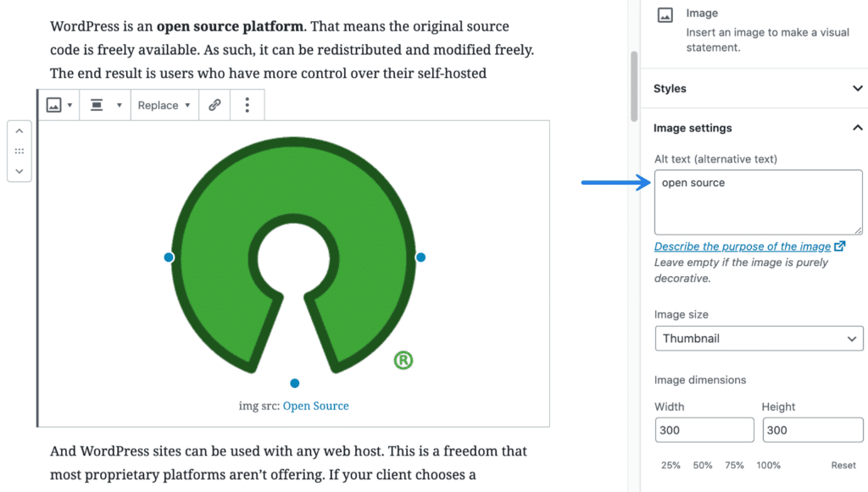
Task: Select the bottom image resize handle
Action: coord(294,383)
